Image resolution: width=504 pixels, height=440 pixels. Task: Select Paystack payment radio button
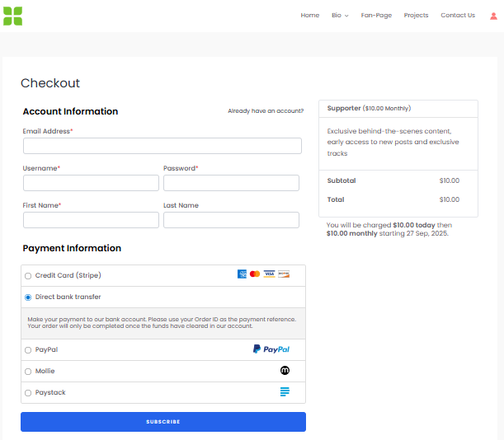[x=28, y=393]
